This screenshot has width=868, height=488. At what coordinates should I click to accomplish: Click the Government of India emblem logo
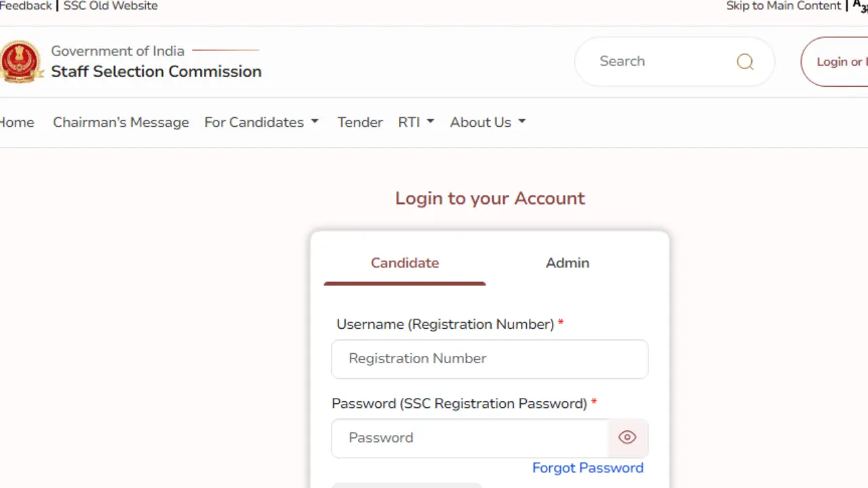pyautogui.click(x=20, y=62)
